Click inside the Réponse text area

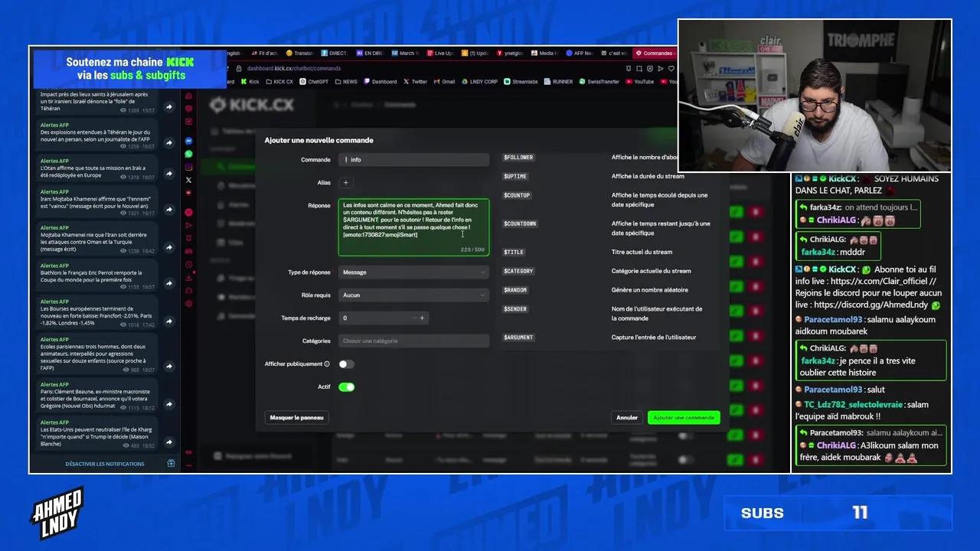click(413, 228)
